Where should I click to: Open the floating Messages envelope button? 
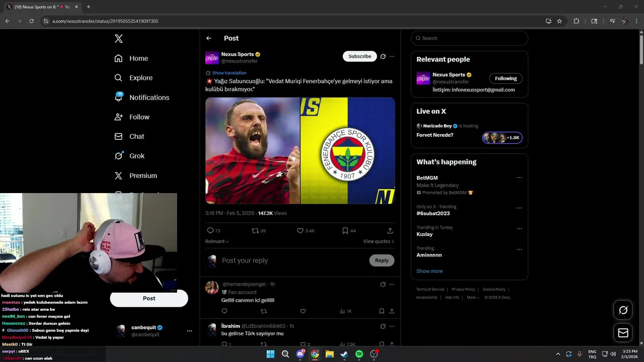623,333
